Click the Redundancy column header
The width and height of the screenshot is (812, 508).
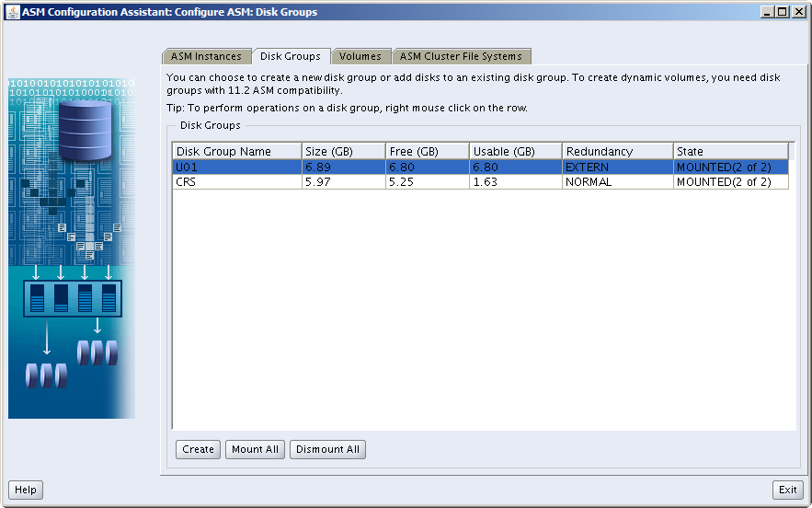616,151
